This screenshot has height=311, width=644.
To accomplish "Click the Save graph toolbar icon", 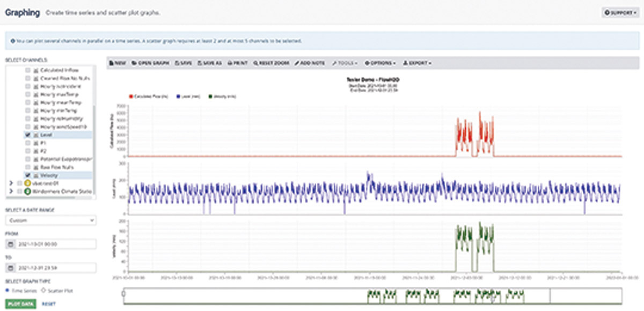I will (184, 63).
